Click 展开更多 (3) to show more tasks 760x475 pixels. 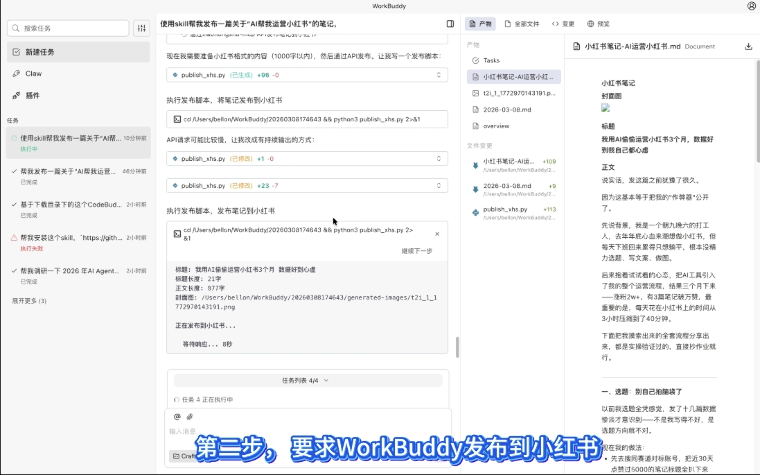tap(29, 301)
